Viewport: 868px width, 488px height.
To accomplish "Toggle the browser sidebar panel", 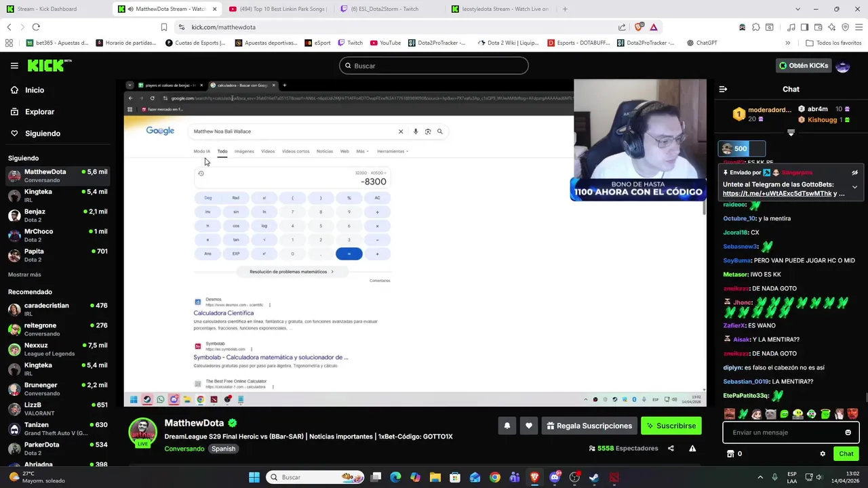I will coord(804,27).
